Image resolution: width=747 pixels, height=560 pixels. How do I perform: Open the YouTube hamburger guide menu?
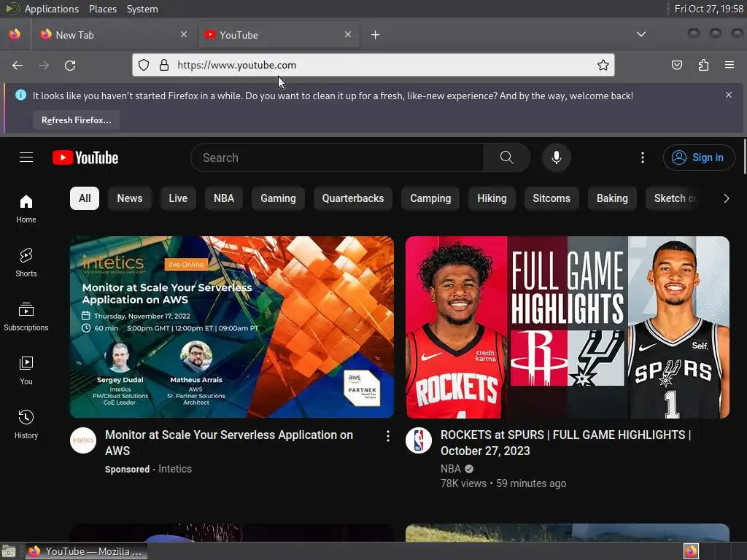(26, 157)
